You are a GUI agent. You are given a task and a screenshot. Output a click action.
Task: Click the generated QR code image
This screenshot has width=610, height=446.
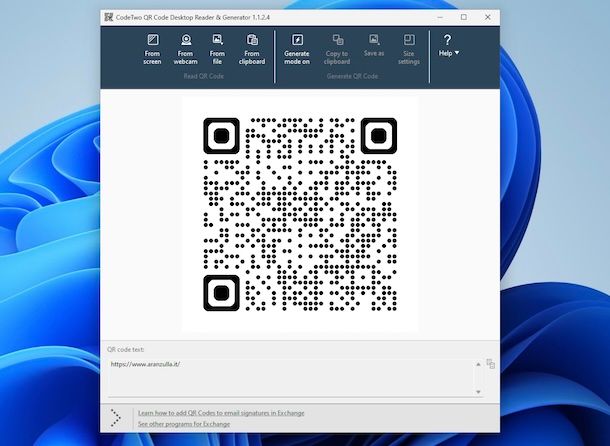click(300, 214)
